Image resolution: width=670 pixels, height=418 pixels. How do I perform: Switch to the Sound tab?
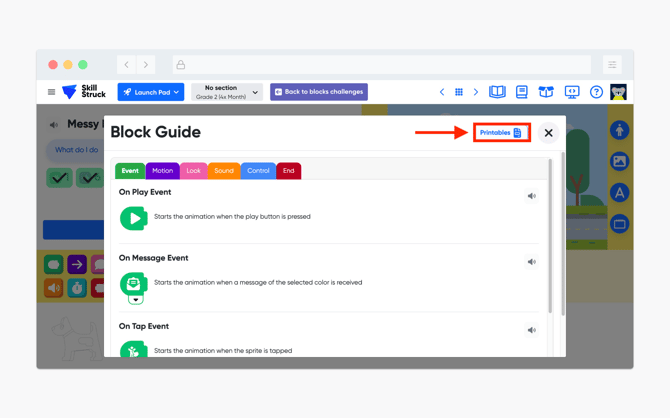pos(224,171)
